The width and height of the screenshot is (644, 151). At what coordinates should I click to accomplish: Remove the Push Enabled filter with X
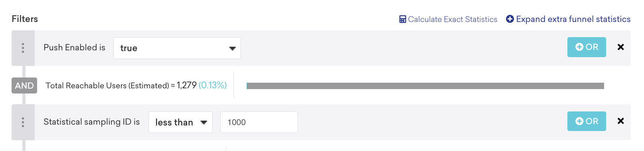[x=620, y=47]
